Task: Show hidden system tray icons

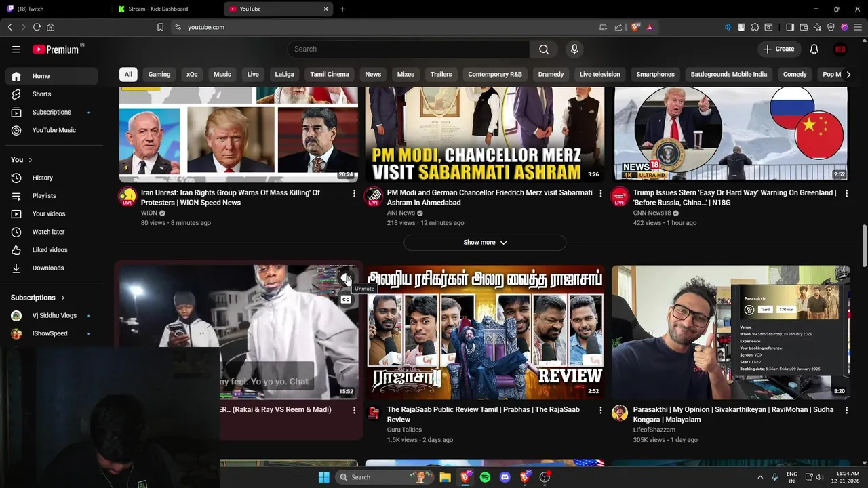Action: click(759, 477)
